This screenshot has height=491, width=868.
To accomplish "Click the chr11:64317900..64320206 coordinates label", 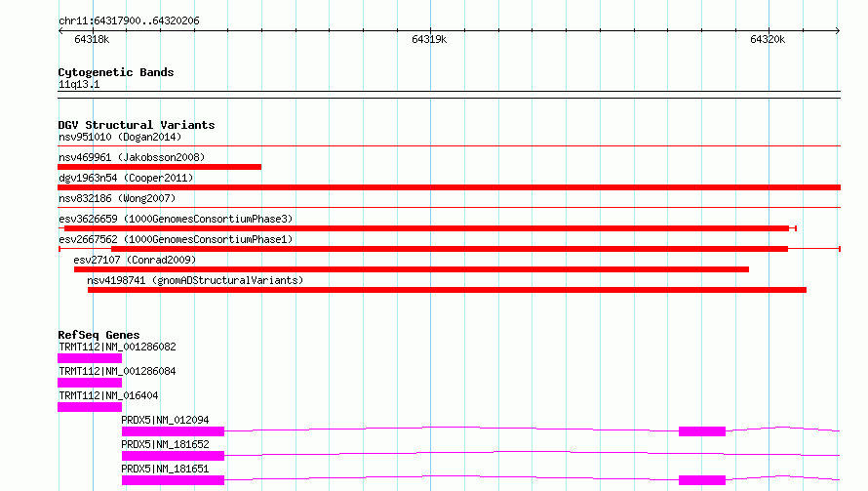I will coord(129,20).
